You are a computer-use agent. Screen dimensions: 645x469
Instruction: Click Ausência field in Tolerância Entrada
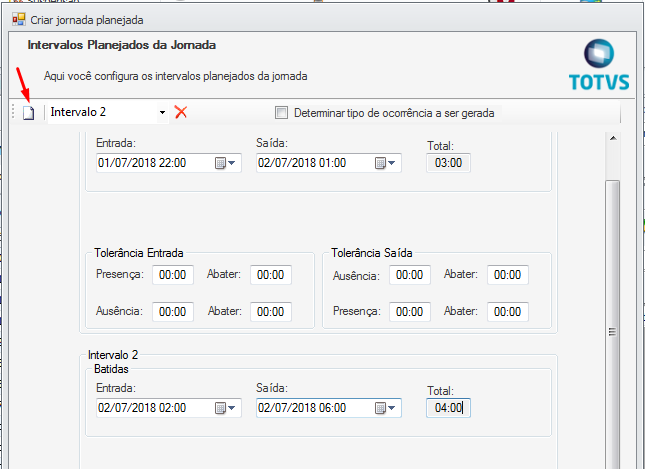(x=173, y=312)
